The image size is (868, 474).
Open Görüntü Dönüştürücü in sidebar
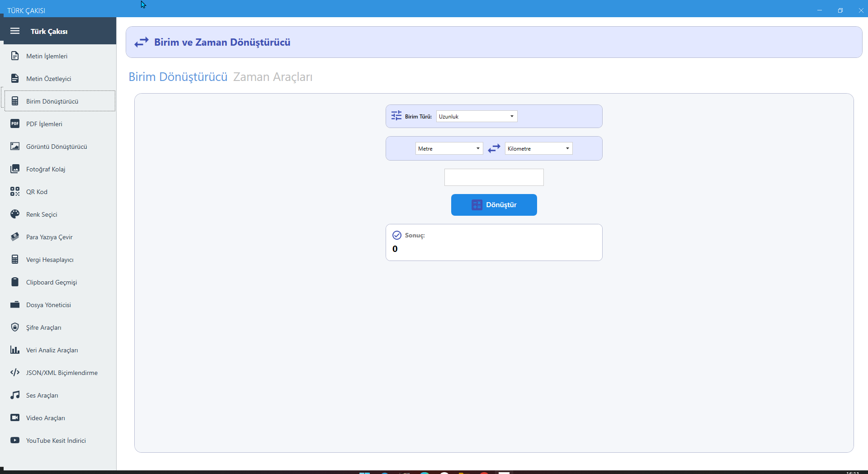[57, 147]
